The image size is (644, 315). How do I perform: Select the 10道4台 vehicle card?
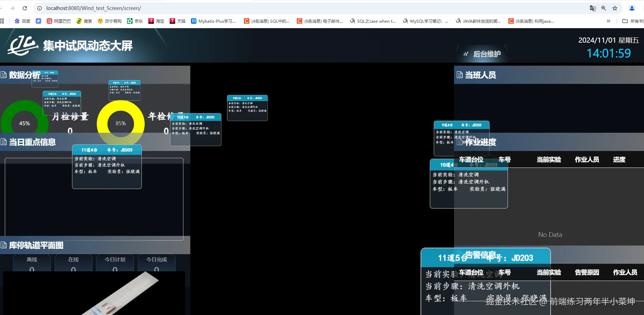469,184
